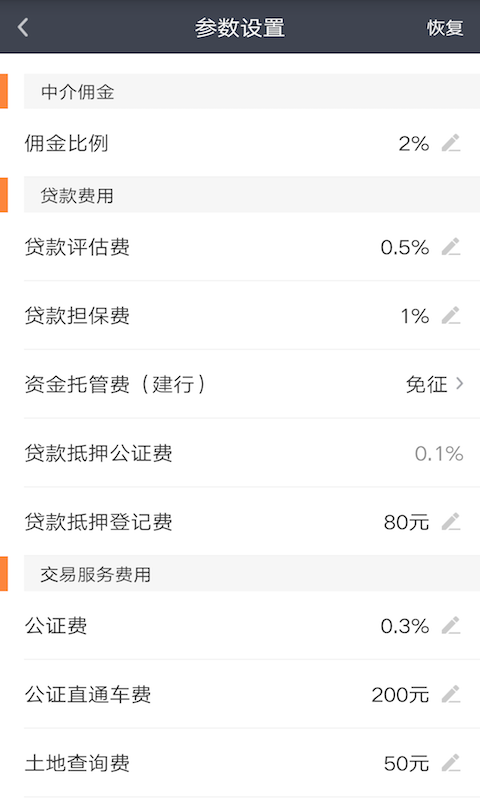Tap the 200元 value
Image resolution: width=480 pixels, height=800 pixels.
click(400, 695)
